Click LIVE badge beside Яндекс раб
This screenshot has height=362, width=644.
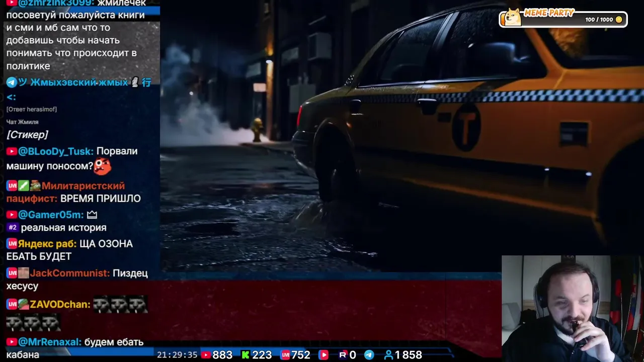click(x=12, y=244)
